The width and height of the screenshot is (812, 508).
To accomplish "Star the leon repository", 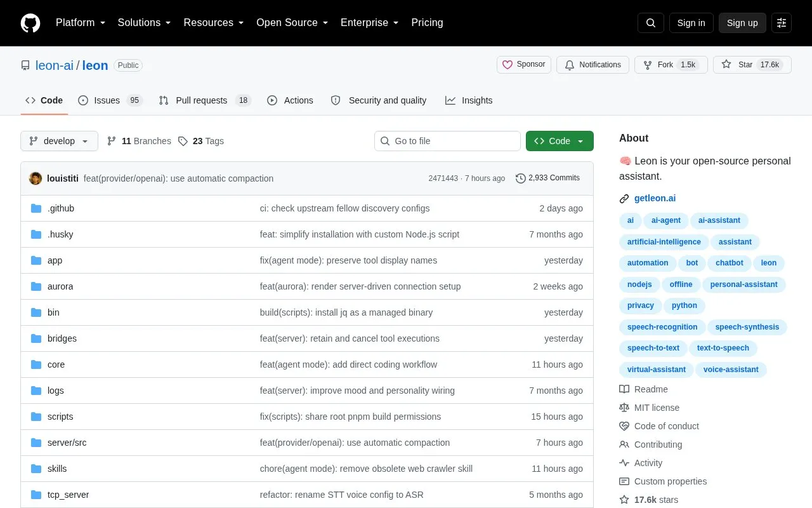I will coord(752,65).
